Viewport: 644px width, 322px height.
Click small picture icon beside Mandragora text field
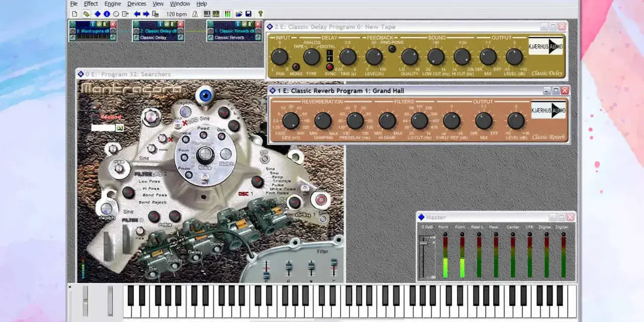point(120,128)
